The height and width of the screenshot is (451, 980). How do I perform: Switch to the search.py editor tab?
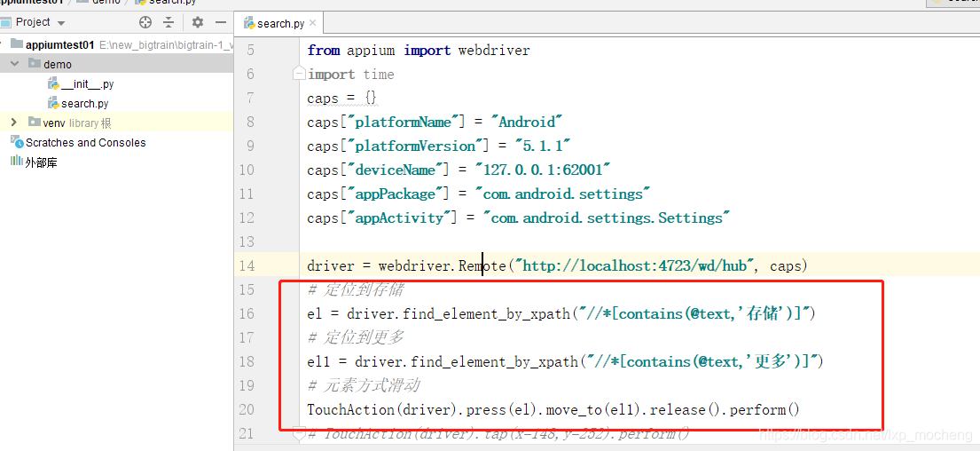[280, 24]
